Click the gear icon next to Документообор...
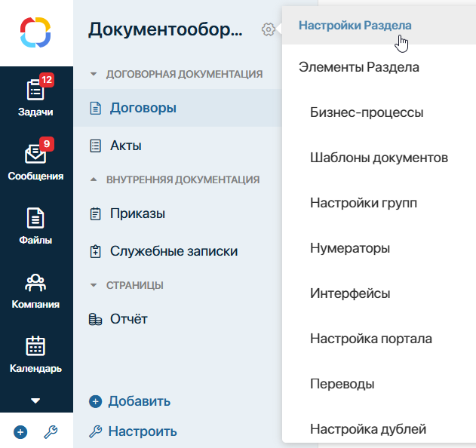Screen dimensions: 476x448 click(x=268, y=29)
